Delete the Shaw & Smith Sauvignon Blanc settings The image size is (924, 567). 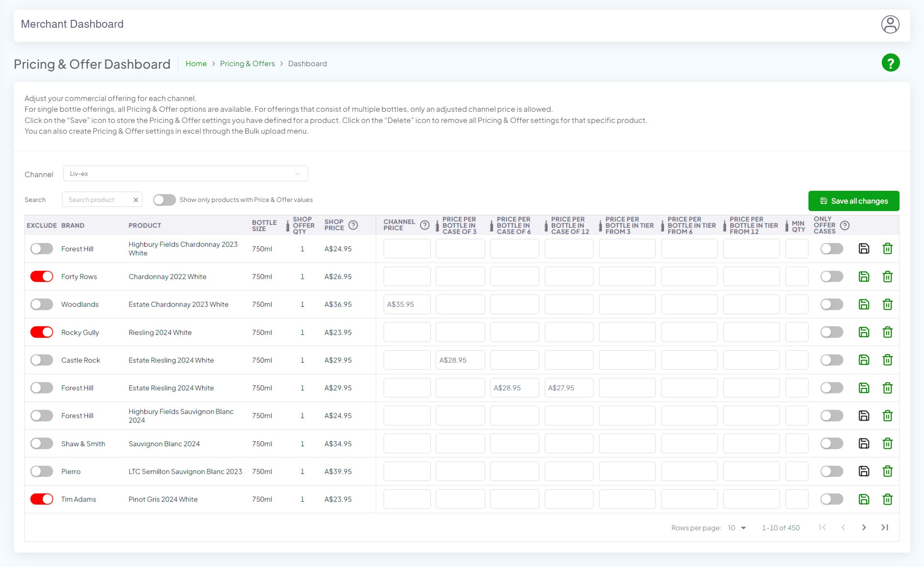888,444
